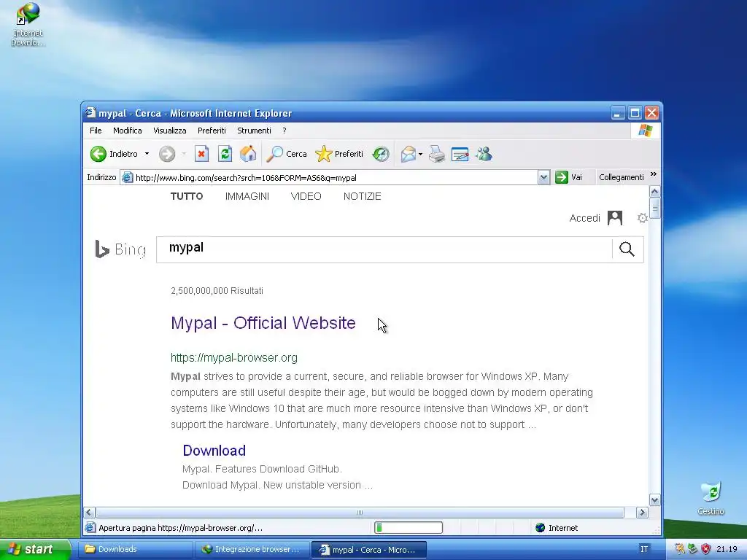Click horizontal scrollbar left arrow
747x560 pixels.
89,513
